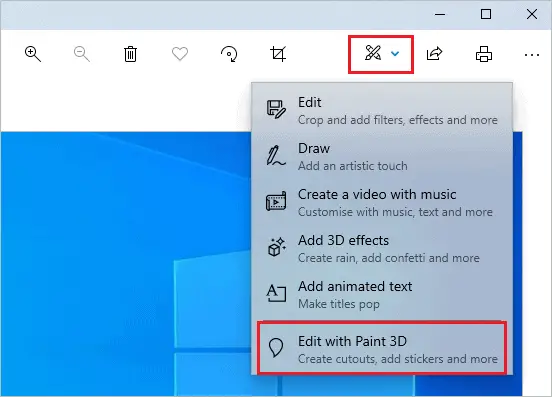Viewport: 552px width, 397px height.
Task: Choose Add 3D effects option
Action: (x=382, y=248)
